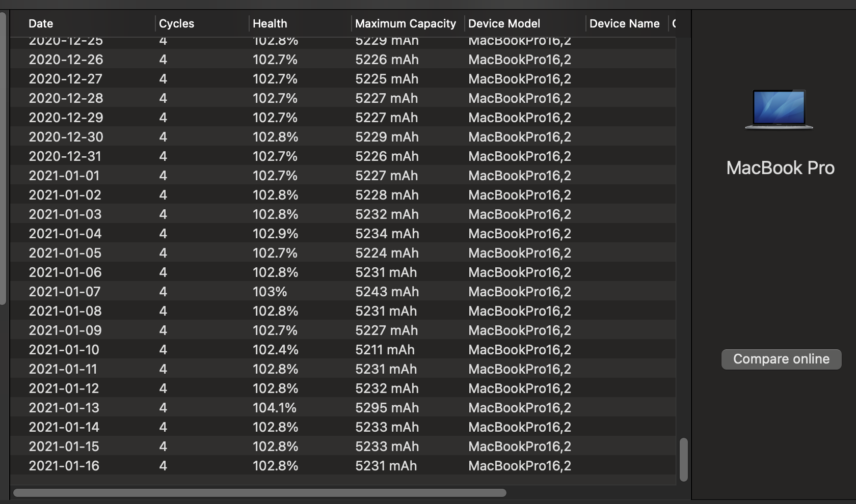This screenshot has height=504, width=856.
Task: Select the row dated 2021-01-12
Action: (x=343, y=388)
